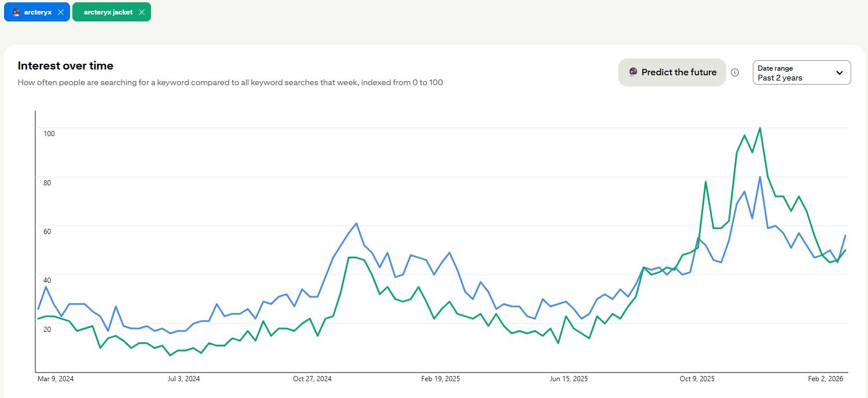Click the Predict the future button
Screen dimensions: 868x398
672,72
